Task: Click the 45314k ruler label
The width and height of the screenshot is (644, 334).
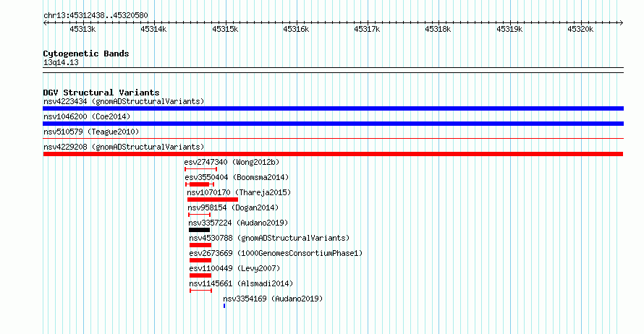Action: coord(153,29)
